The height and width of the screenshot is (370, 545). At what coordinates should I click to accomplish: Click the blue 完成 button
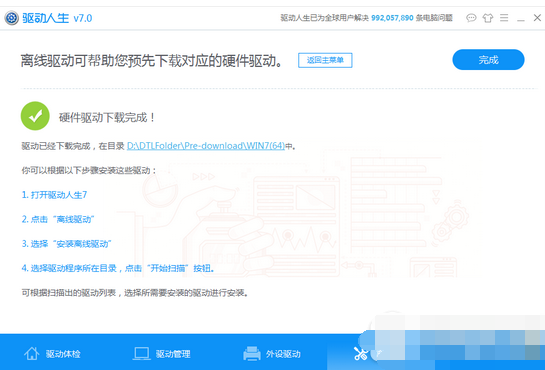pyautogui.click(x=488, y=60)
